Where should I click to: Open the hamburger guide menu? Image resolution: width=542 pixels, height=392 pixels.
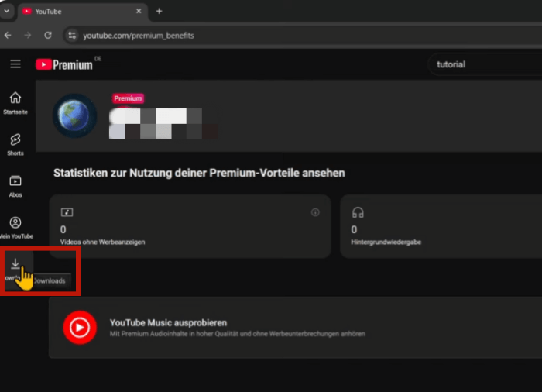click(x=15, y=64)
